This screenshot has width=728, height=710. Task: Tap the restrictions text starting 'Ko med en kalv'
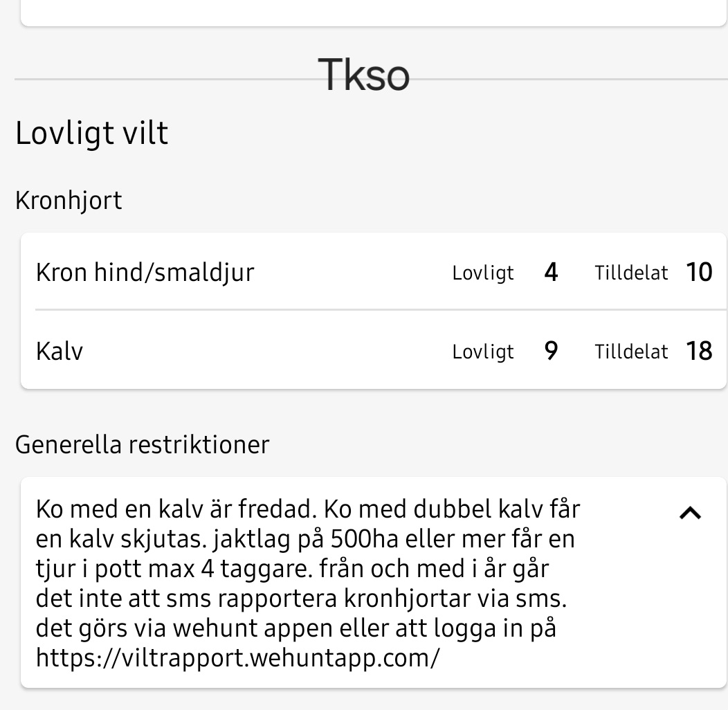coord(308,583)
